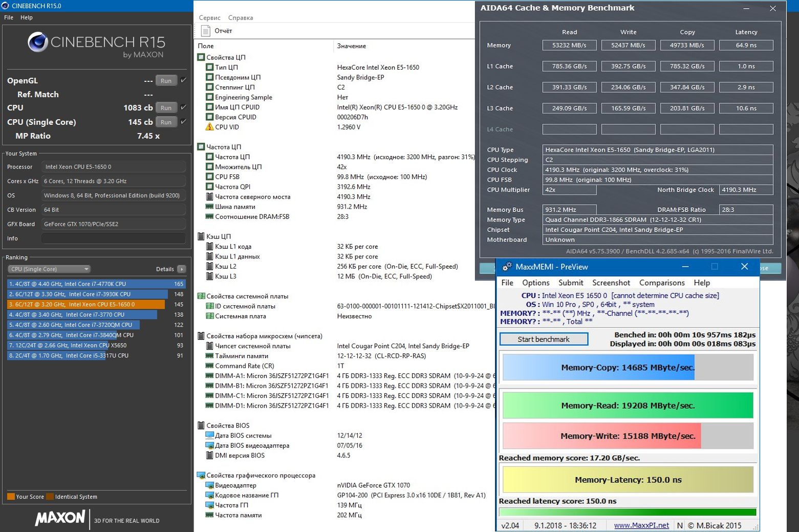This screenshot has width=799, height=532.
Task: Click the Memory Read value 53232 MB/s
Action: pos(569,45)
